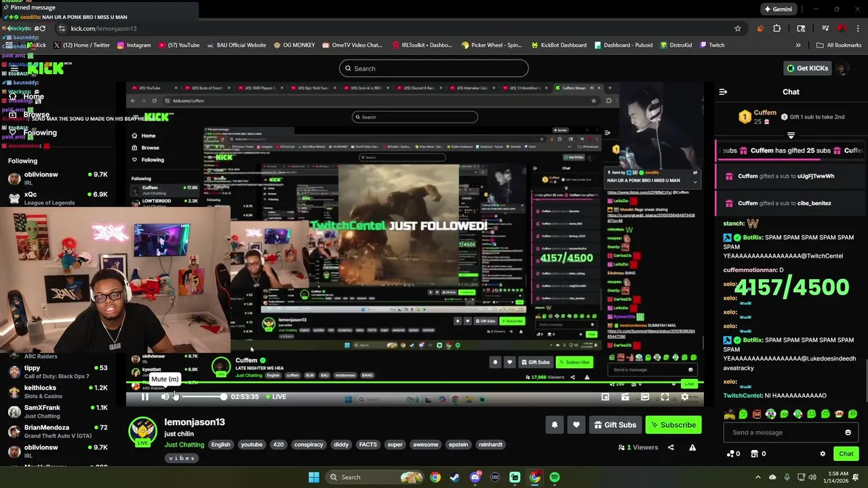868x488 pixels.
Task: Open chat settings gear
Action: [x=823, y=454]
